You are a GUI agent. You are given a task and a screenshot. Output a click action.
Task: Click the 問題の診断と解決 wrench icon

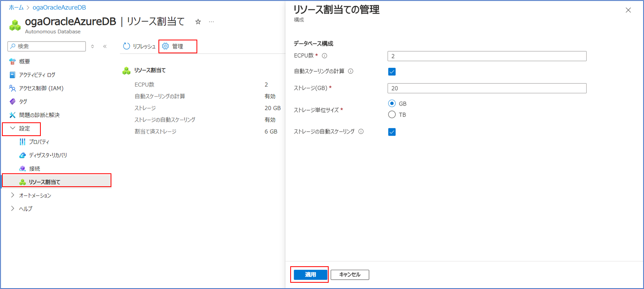[x=13, y=115]
